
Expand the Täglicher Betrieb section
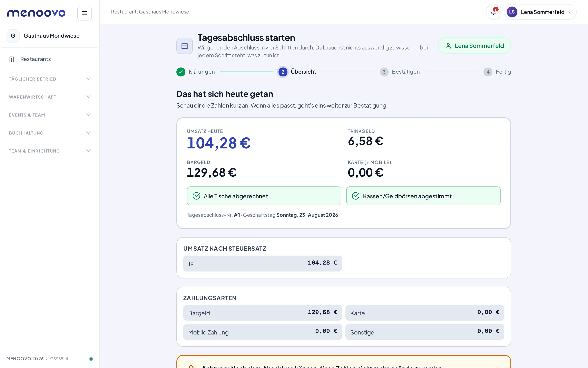[x=50, y=79]
